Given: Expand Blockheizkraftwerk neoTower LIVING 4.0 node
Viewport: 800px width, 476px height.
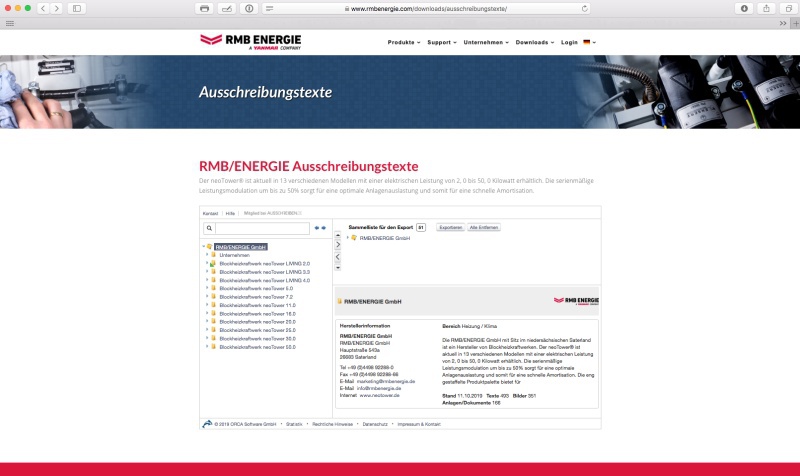Looking at the screenshot, I should click(x=207, y=280).
